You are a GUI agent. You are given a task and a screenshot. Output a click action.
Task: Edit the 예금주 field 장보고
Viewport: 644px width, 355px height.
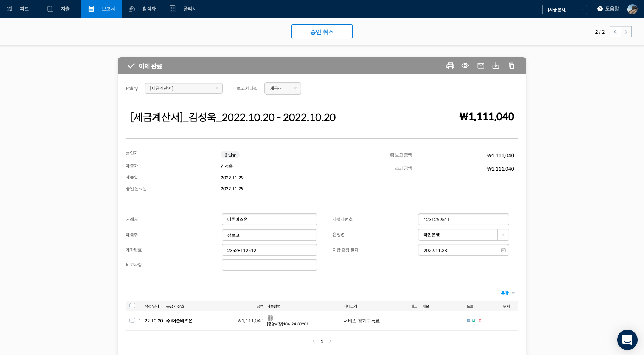pyautogui.click(x=269, y=235)
